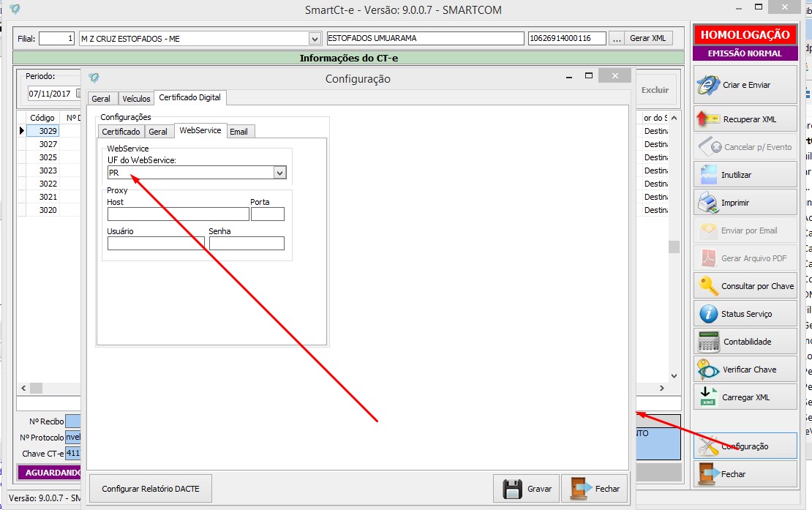Maximize the Configuração dialog
This screenshot has height=510, width=812.
click(x=589, y=75)
